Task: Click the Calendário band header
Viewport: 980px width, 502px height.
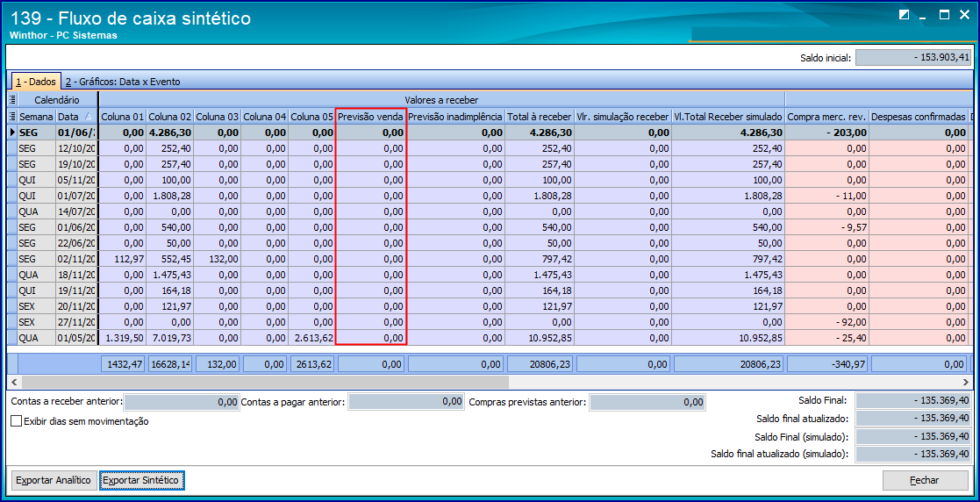Action: [x=57, y=99]
